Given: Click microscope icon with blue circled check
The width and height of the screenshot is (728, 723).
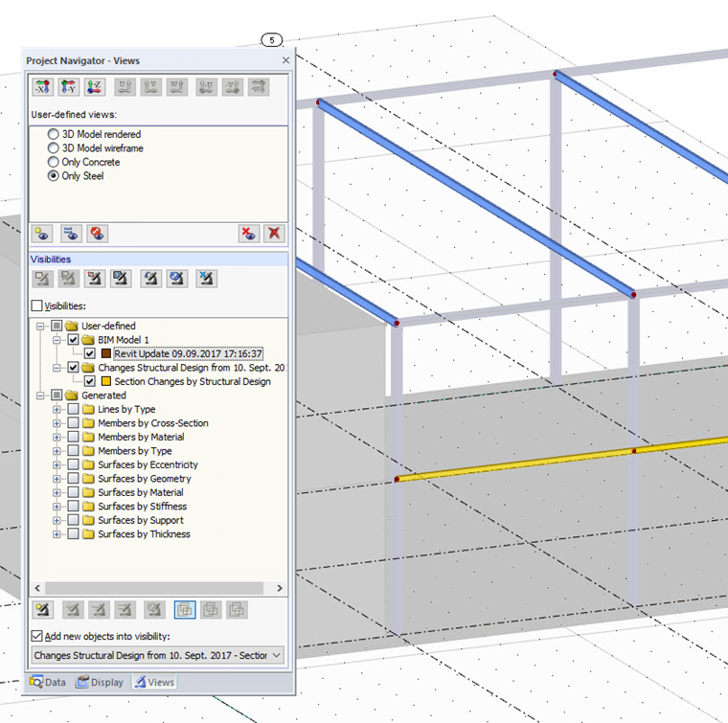Looking at the screenshot, I should pyautogui.click(x=177, y=279).
